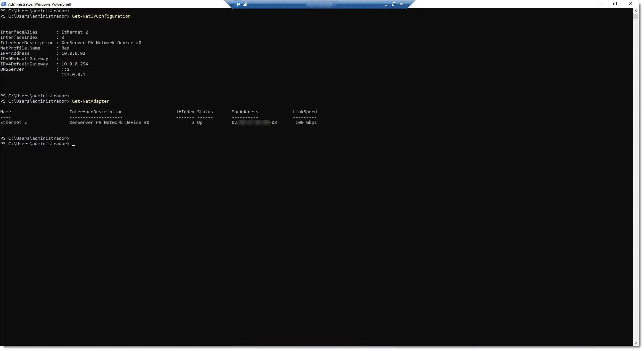Viewport: 644px width, 351px height.
Task: Click the LinkSpeed column header
Action: point(305,112)
